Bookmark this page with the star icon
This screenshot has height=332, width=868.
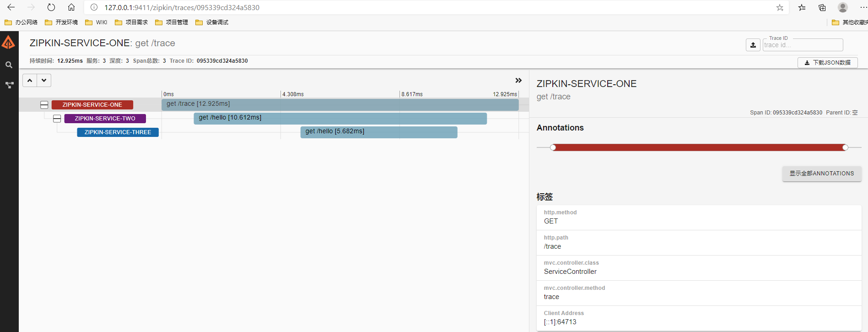point(780,7)
